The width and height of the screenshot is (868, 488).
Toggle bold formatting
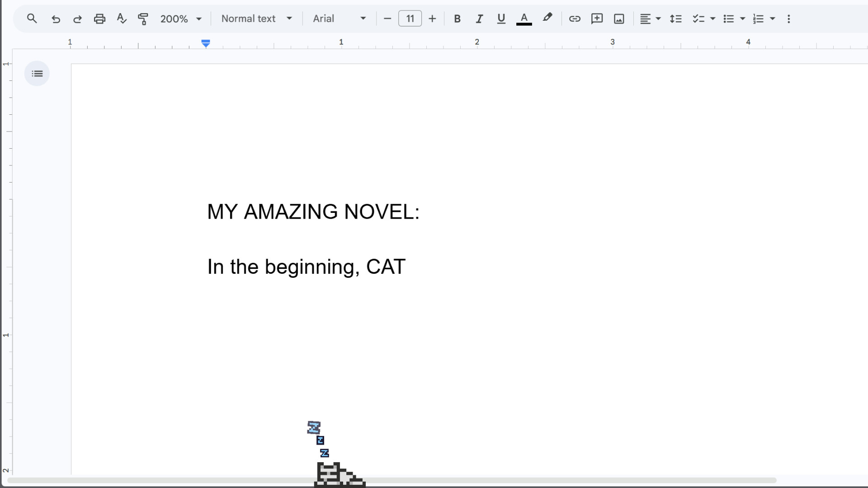457,19
